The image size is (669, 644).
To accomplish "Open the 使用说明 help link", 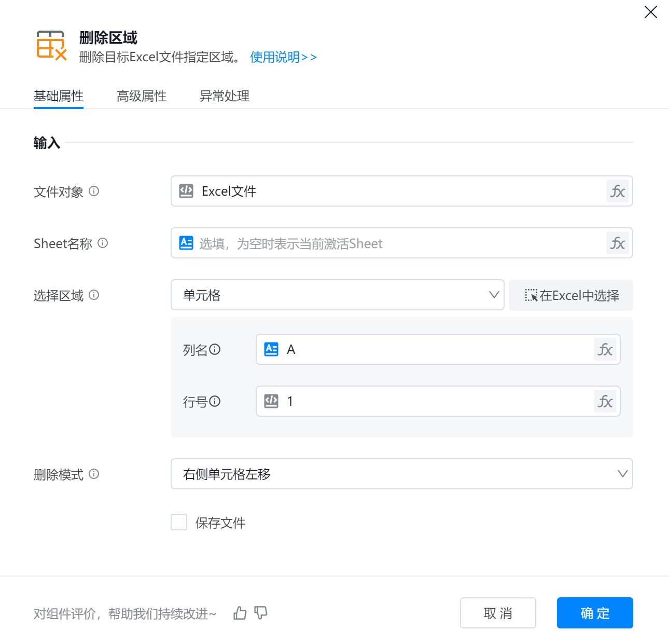I will [283, 57].
